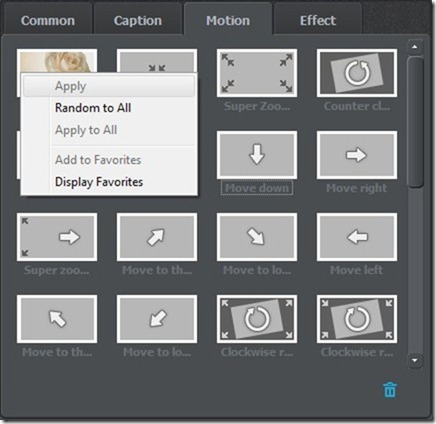Viewport: 436px width, 424px height.
Task: Pick the Move down arrow motion icon
Action: [x=257, y=155]
